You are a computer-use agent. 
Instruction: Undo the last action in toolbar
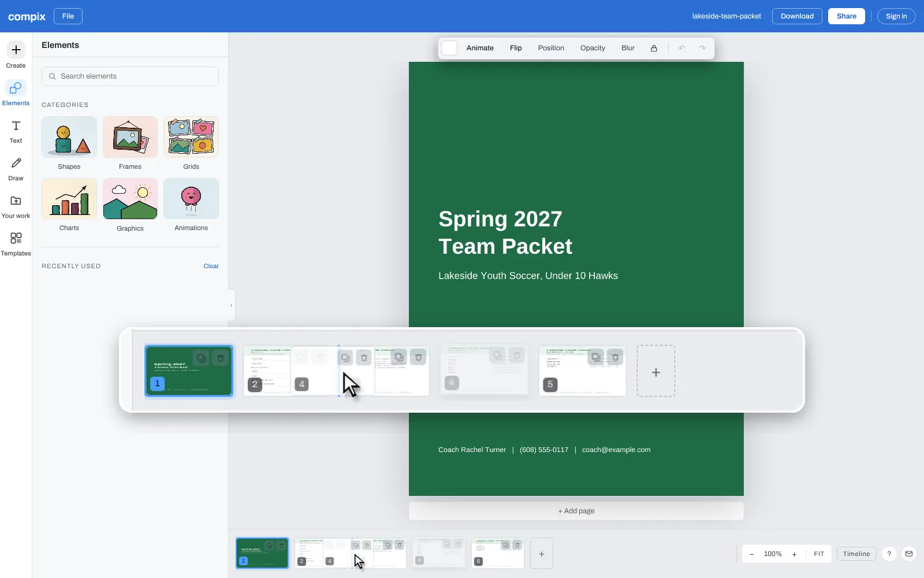coord(682,48)
